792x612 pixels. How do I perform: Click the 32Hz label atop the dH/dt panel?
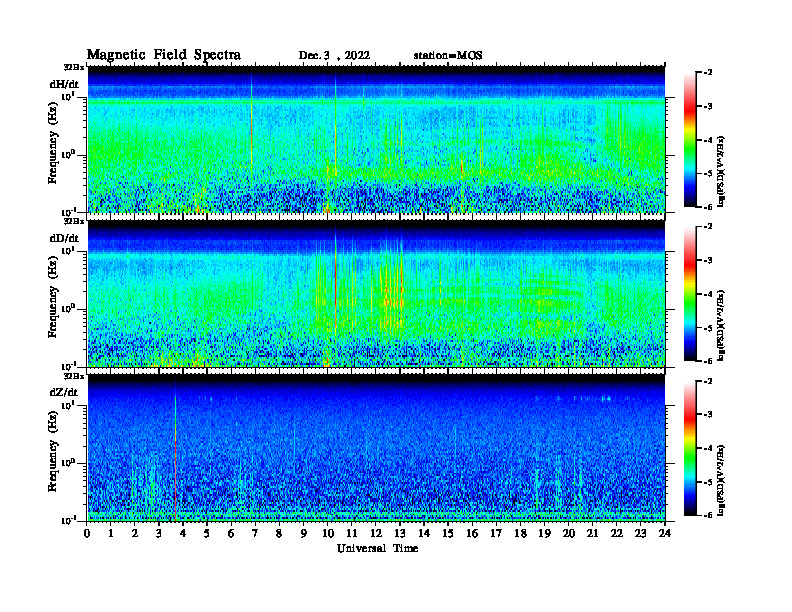click(x=74, y=67)
